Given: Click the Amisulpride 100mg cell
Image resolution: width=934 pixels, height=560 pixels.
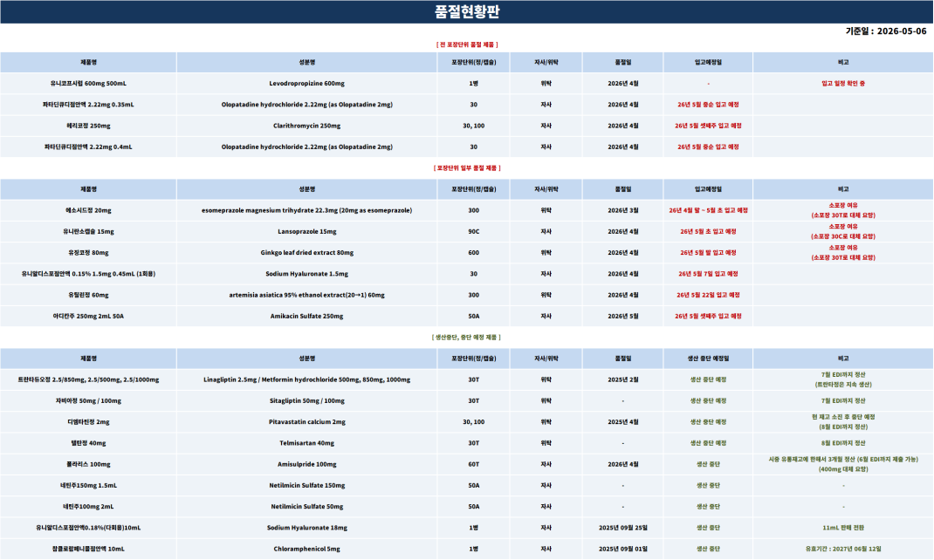Looking at the screenshot, I should coord(306,464).
